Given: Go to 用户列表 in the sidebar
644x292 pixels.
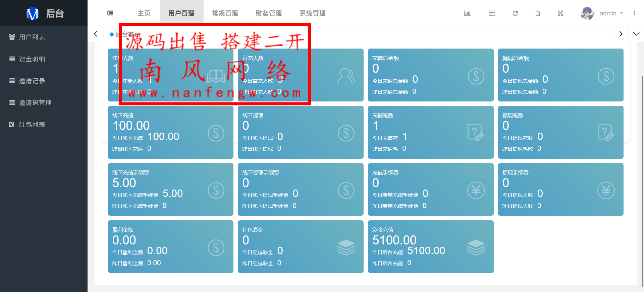Looking at the screenshot, I should coord(32,37).
